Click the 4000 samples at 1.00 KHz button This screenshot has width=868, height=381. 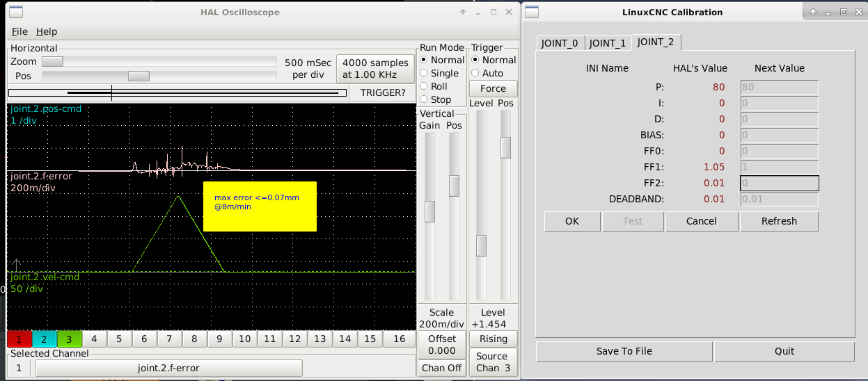tap(375, 68)
